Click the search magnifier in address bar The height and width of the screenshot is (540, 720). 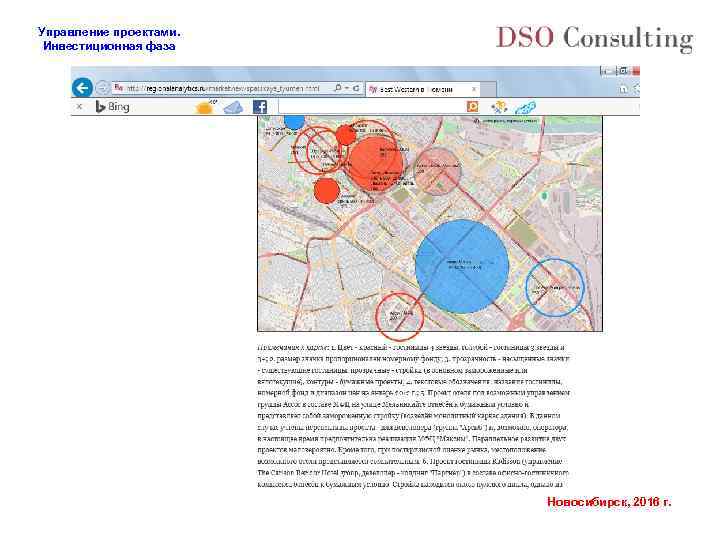tap(338, 88)
